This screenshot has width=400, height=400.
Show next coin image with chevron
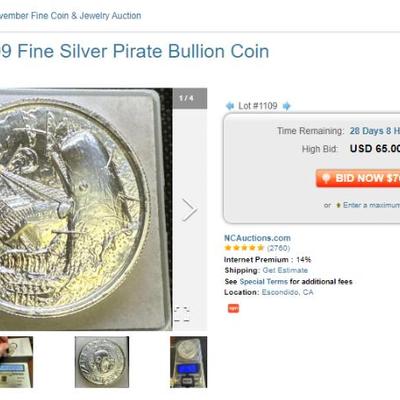[190, 210]
